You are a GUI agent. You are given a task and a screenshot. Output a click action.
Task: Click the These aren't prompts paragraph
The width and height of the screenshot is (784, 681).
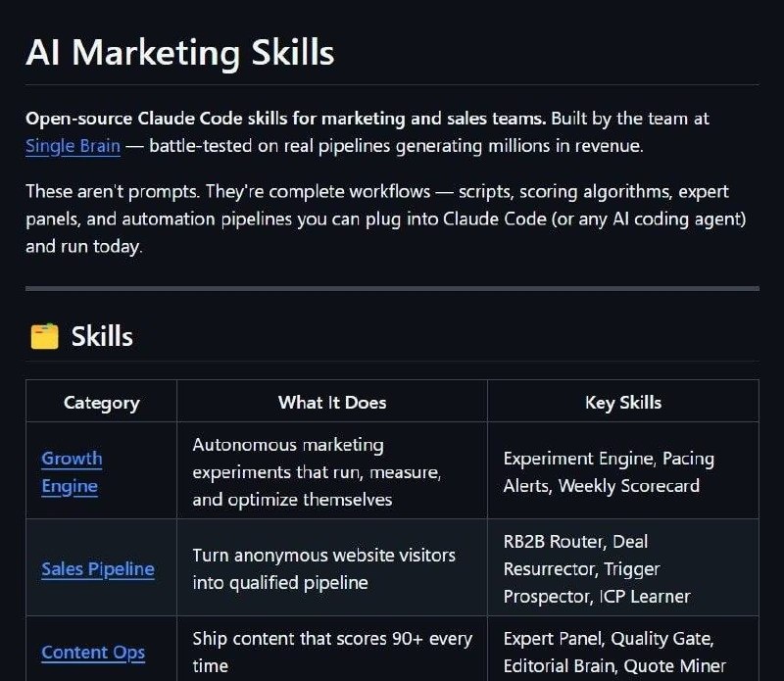[385, 219]
